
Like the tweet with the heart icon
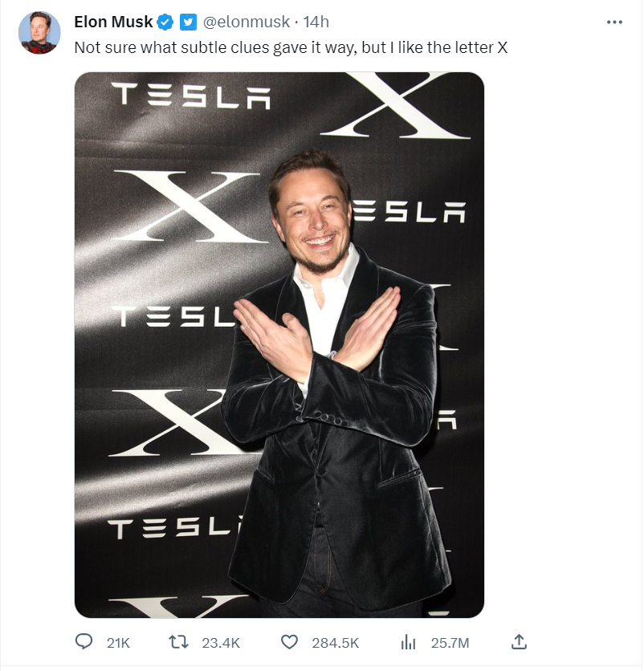click(x=289, y=642)
